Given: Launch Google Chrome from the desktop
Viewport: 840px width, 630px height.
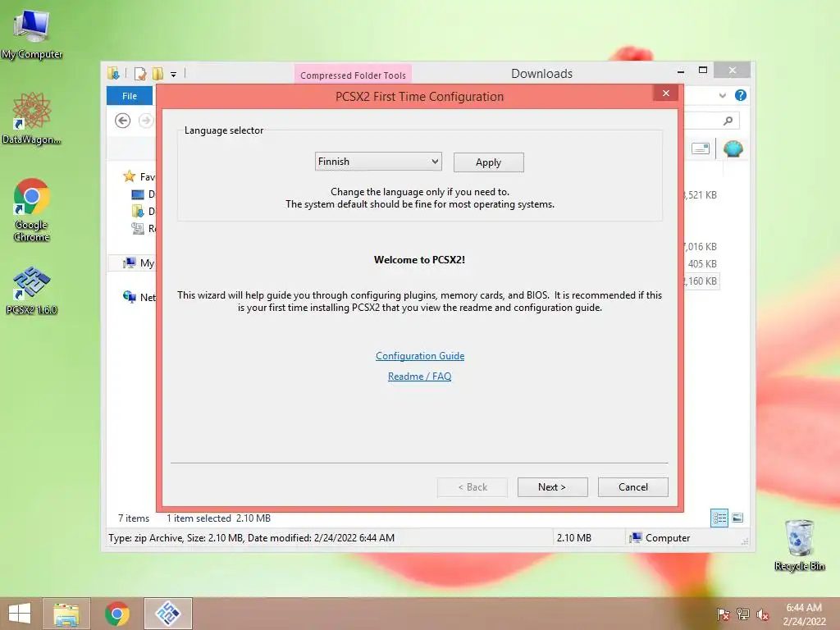Looking at the screenshot, I should 31,210.
